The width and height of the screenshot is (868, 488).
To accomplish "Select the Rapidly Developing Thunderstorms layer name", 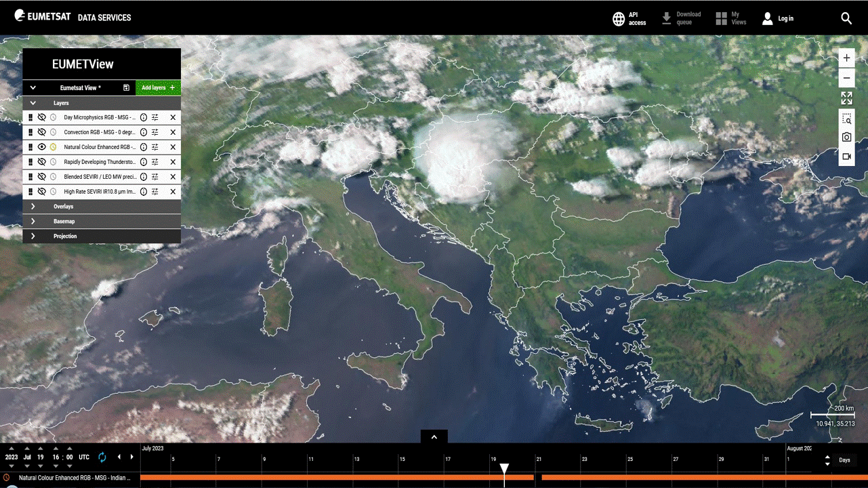I will point(100,162).
